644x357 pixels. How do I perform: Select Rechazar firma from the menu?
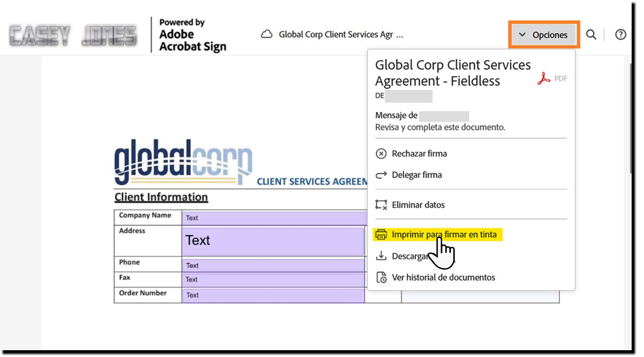coord(412,153)
